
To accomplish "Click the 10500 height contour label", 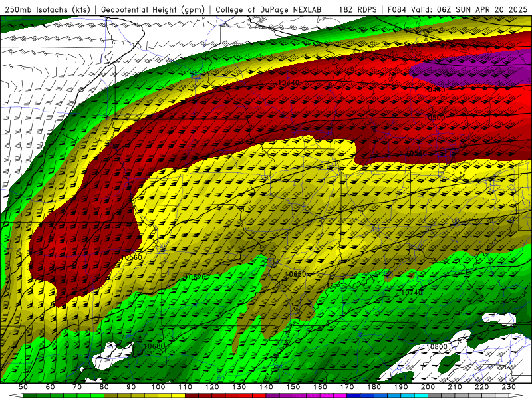I will [435, 118].
